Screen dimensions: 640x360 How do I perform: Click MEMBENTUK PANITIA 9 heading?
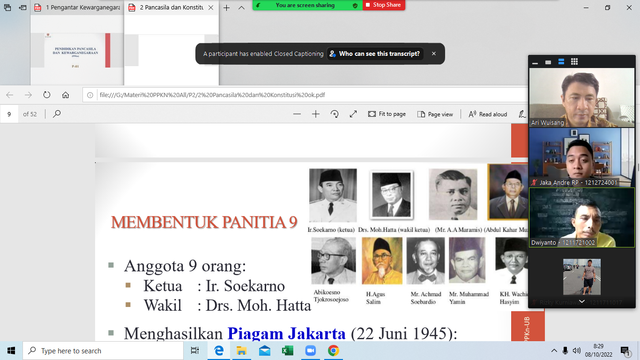[x=204, y=222]
